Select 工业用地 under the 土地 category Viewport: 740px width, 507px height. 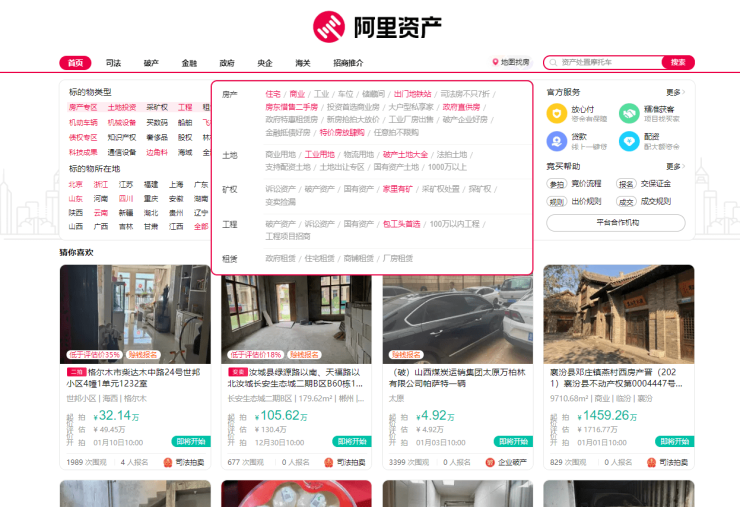(319, 155)
